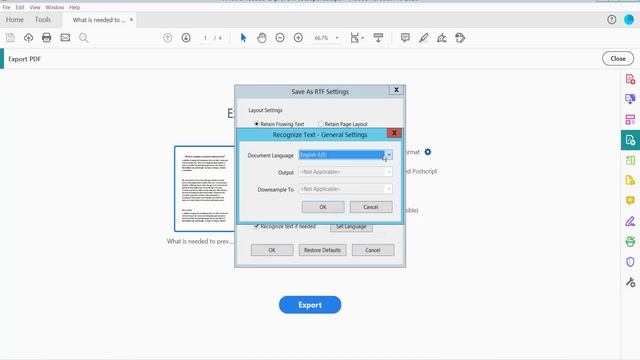The image size is (640, 360).
Task: Open the File menu
Action: (x=7, y=7)
